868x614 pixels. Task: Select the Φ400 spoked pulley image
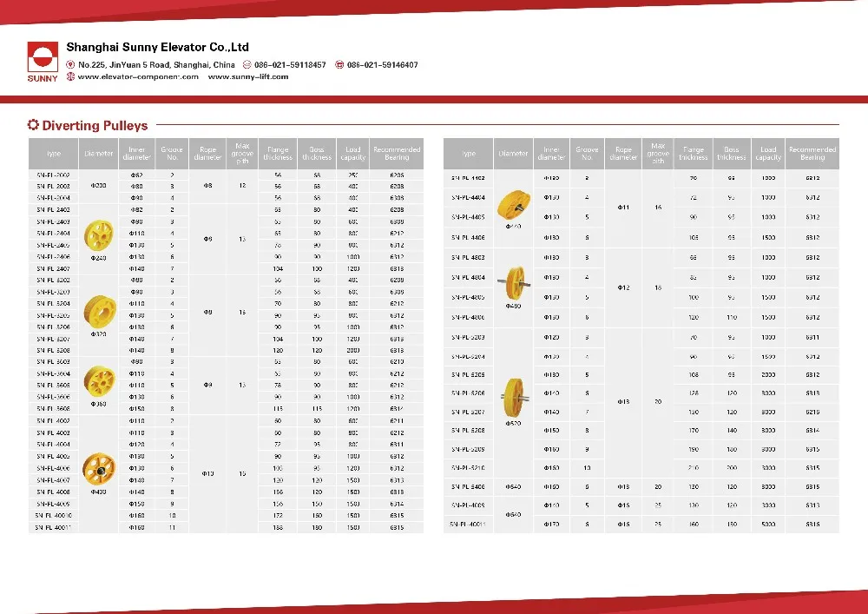[x=98, y=469]
